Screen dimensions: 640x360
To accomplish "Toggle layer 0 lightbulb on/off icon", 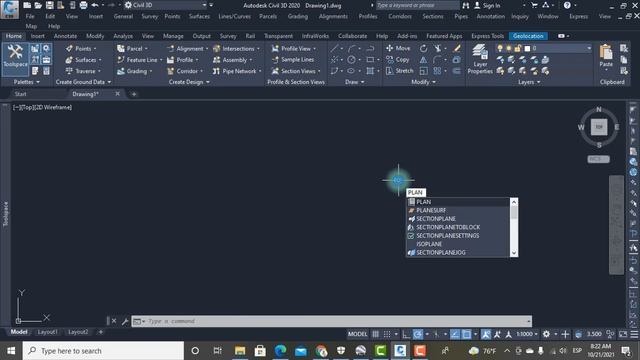I will pyautogui.click(x=500, y=48).
